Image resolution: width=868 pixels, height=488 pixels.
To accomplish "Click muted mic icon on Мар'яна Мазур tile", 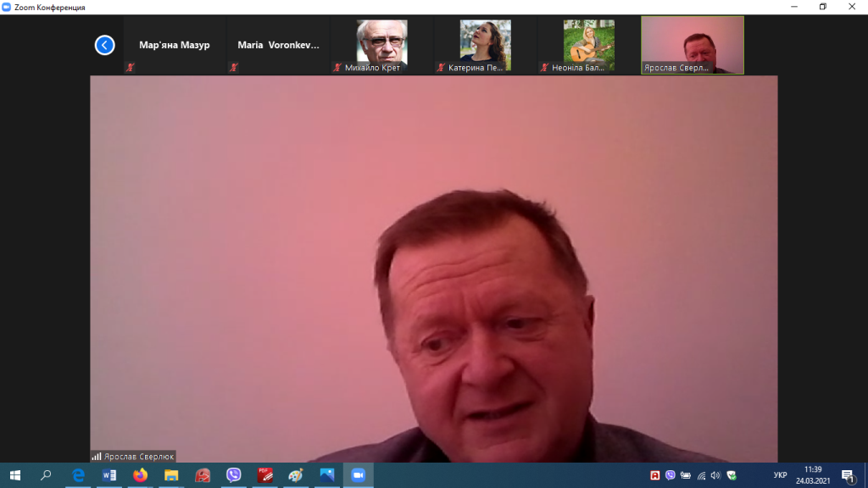I will [130, 68].
